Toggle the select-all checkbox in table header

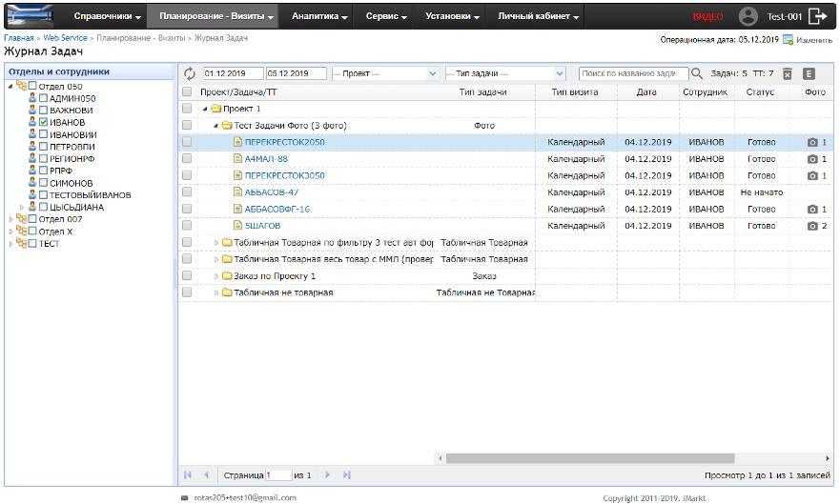point(187,91)
